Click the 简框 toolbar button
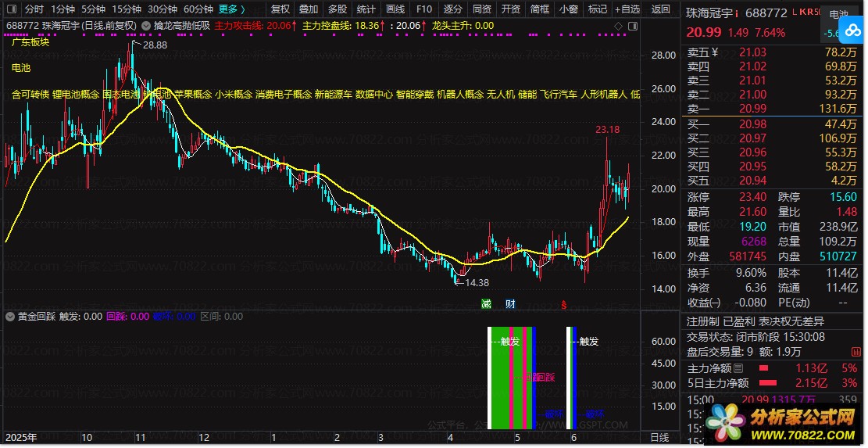This screenshot has height=448, width=868. coord(539,9)
